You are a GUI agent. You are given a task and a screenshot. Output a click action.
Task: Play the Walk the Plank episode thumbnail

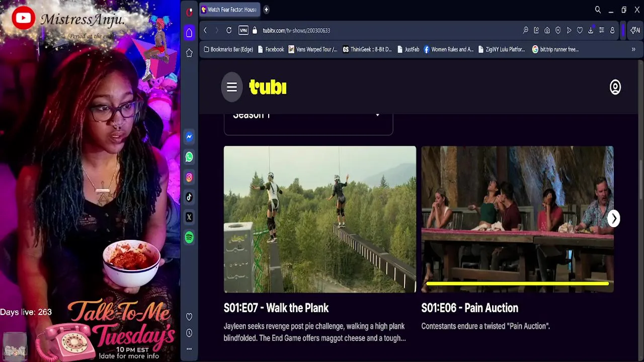click(x=320, y=219)
